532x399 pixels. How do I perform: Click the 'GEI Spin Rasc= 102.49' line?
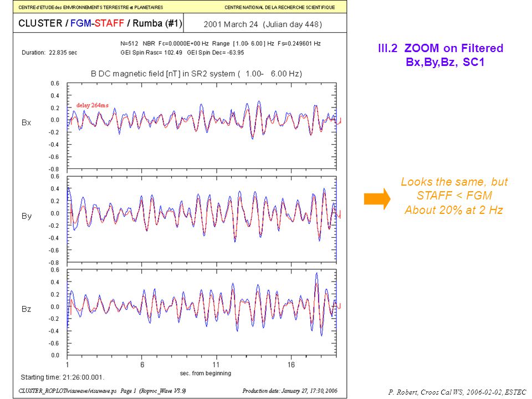[151, 53]
